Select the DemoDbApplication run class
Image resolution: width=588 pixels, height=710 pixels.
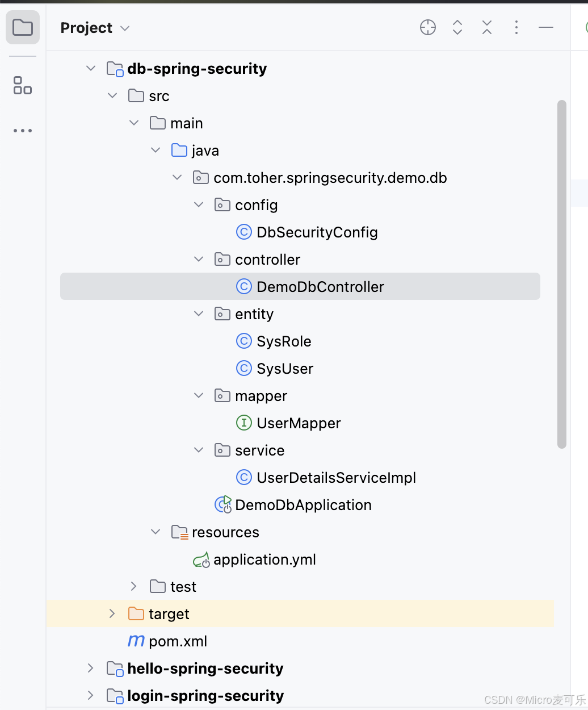pos(303,505)
